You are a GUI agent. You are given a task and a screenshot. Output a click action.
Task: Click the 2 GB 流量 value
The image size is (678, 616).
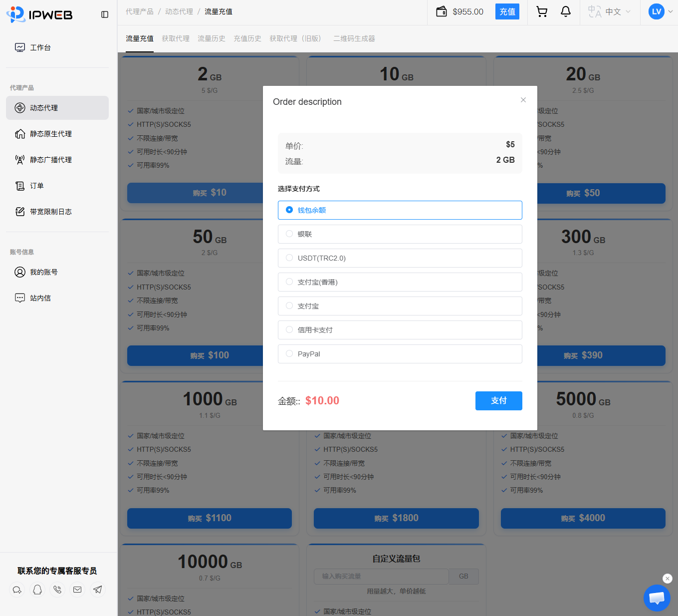pos(505,160)
